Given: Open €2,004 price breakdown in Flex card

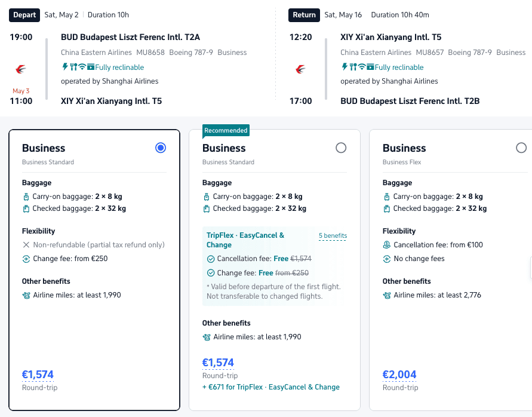Looking at the screenshot, I should pos(399,375).
